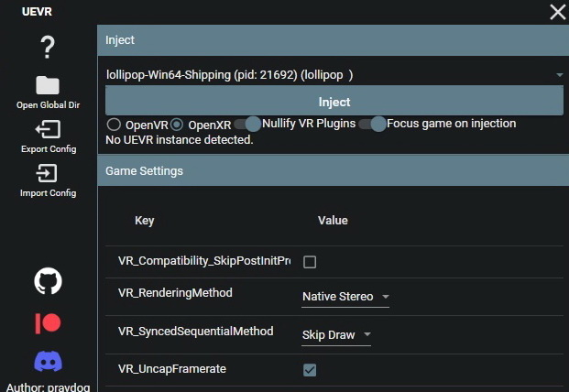Open the Skip Draw sequential method dropdown
This screenshot has width=569, height=392.
[x=336, y=335]
